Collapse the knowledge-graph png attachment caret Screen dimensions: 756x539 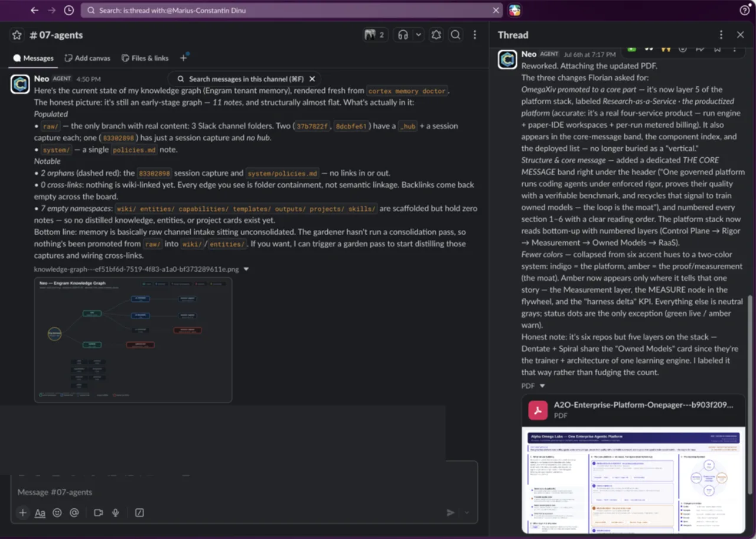coord(246,269)
